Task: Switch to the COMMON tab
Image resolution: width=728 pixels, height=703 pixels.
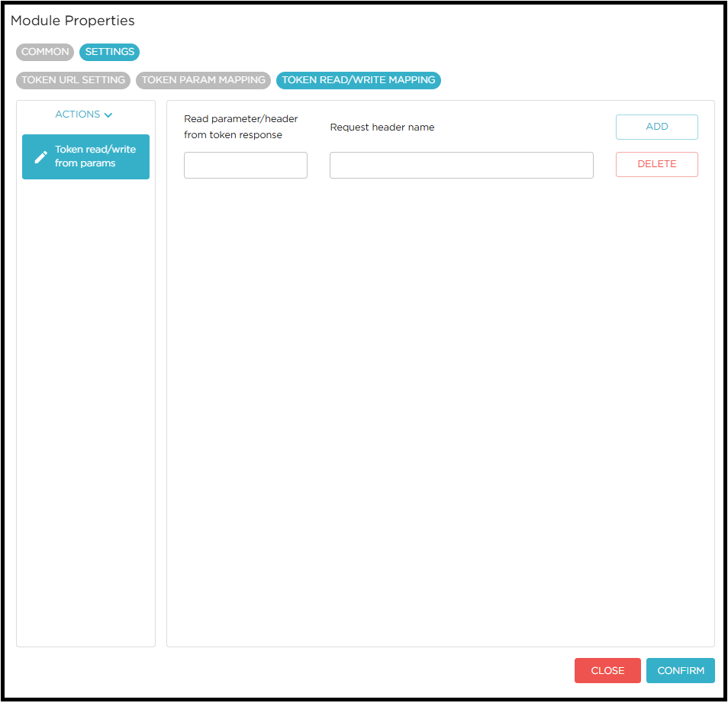Action: [x=45, y=52]
